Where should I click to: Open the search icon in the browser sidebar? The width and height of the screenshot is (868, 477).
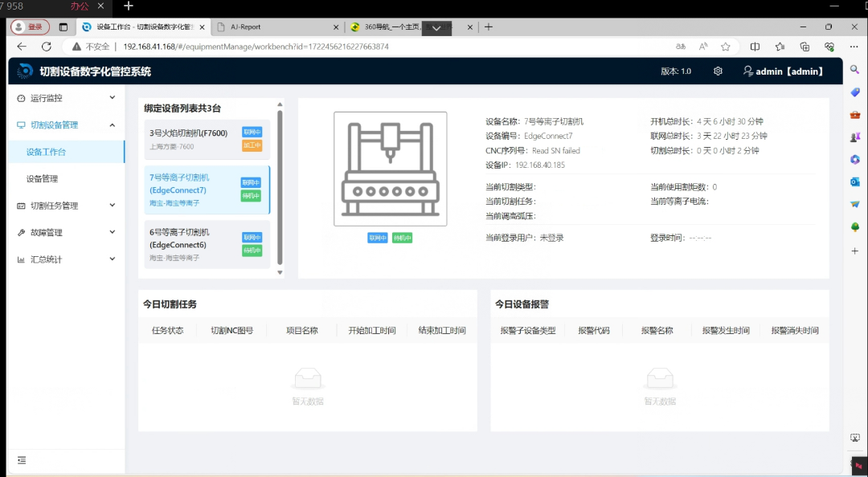[854, 70]
